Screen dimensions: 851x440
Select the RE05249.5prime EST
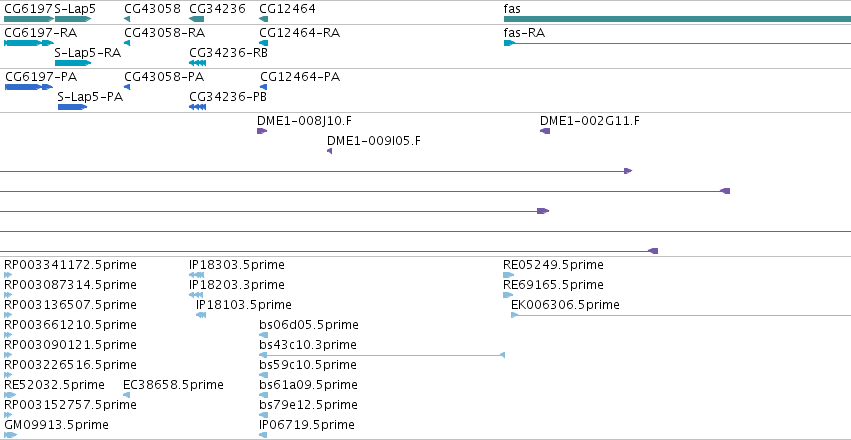[x=509, y=275]
